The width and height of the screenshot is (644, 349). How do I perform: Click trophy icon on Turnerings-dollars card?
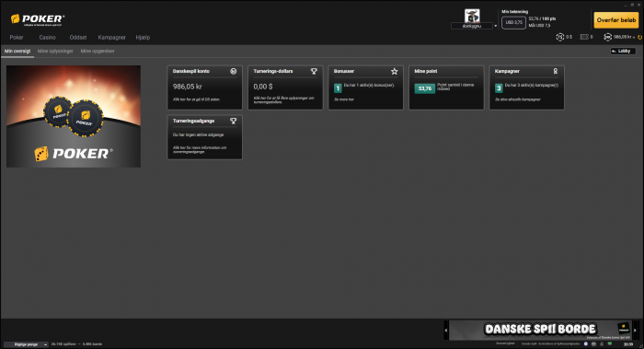pyautogui.click(x=314, y=71)
